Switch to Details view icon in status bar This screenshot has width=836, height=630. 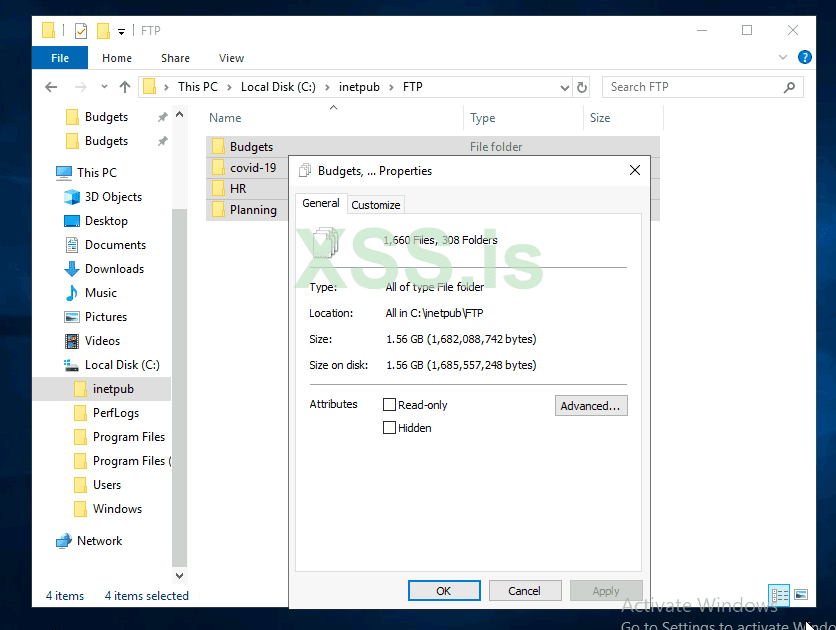pos(779,595)
